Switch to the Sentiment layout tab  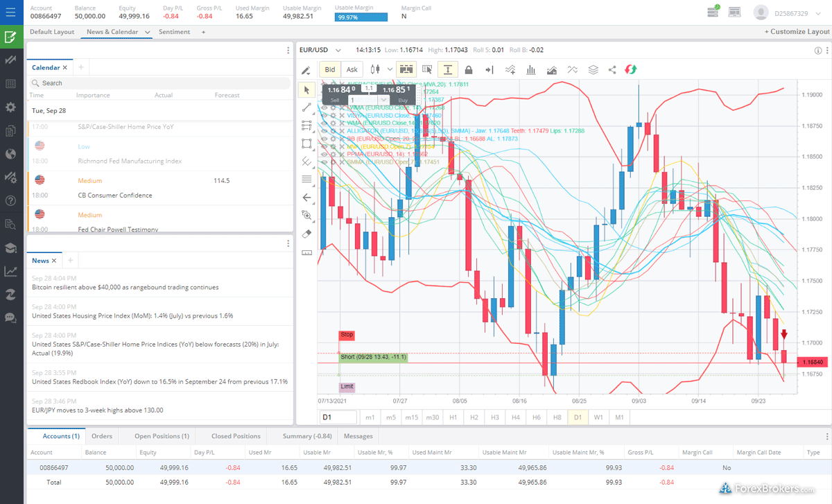click(175, 32)
